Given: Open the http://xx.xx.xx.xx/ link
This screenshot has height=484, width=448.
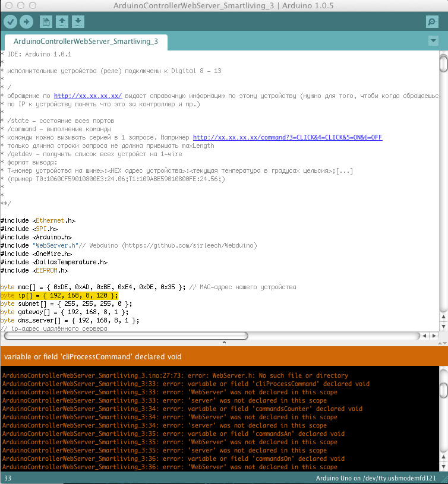Looking at the screenshot, I should 88,96.
